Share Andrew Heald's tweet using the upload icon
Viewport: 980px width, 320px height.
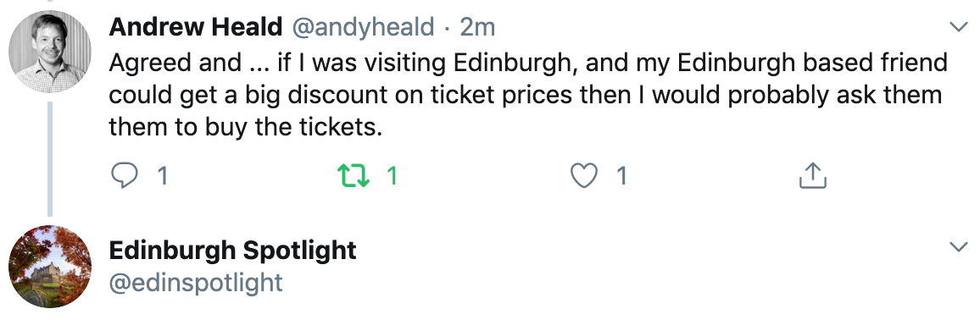tap(813, 175)
